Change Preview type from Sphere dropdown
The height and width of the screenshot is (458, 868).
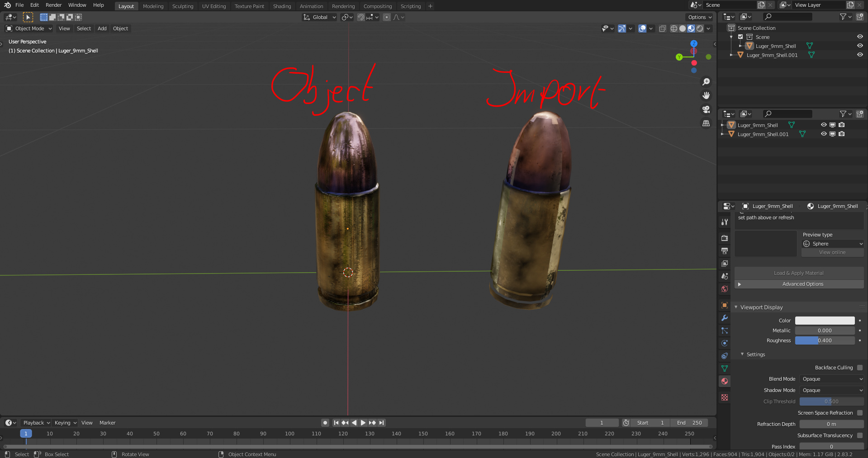click(832, 244)
